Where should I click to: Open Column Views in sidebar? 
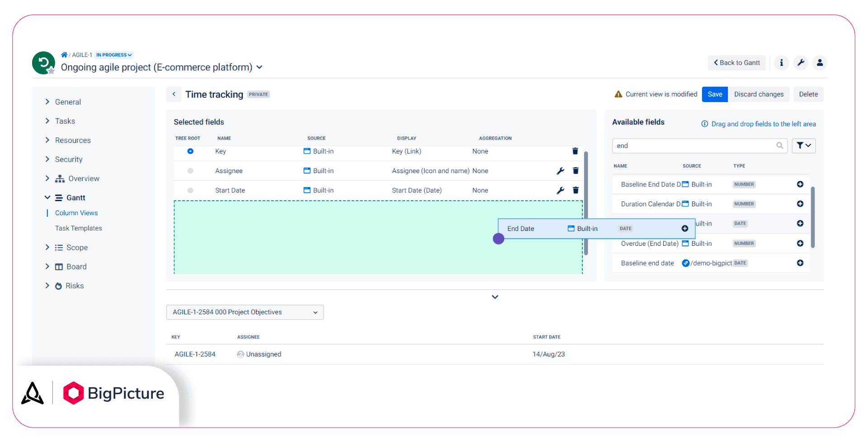click(76, 213)
